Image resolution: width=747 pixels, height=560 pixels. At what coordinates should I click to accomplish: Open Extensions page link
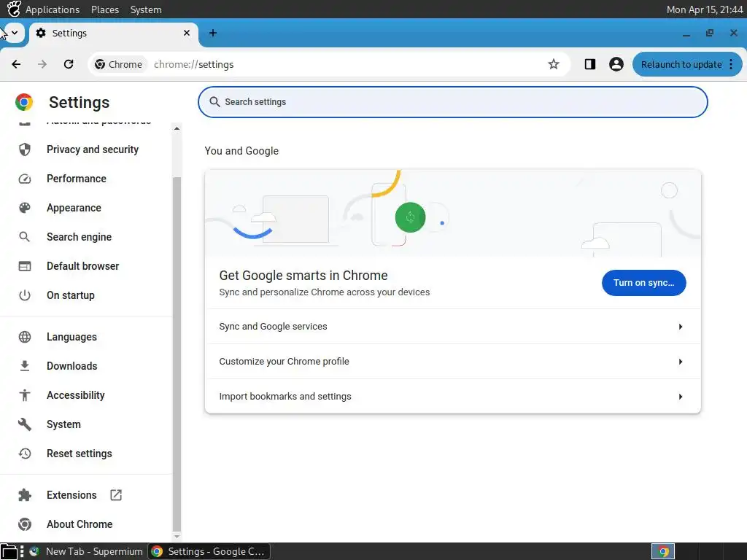(71, 495)
